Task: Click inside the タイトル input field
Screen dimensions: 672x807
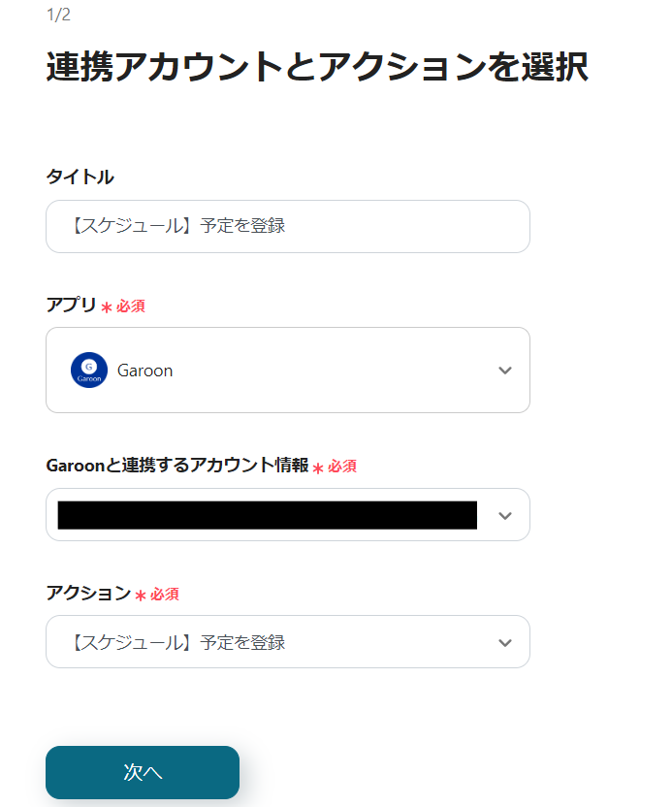Action: point(288,226)
